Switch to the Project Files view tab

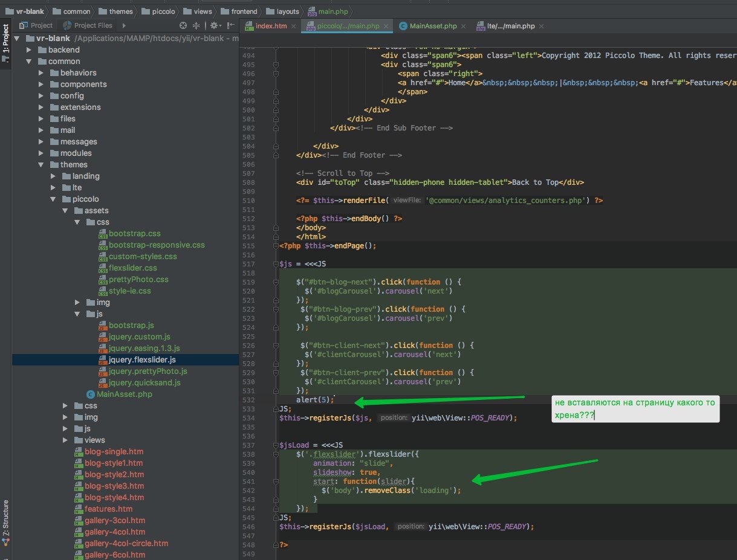88,25
